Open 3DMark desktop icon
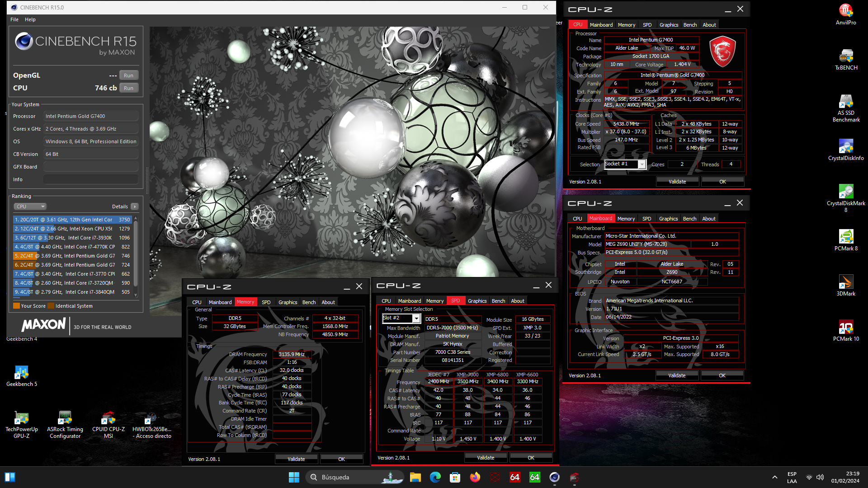The image size is (868, 488). pos(845,285)
